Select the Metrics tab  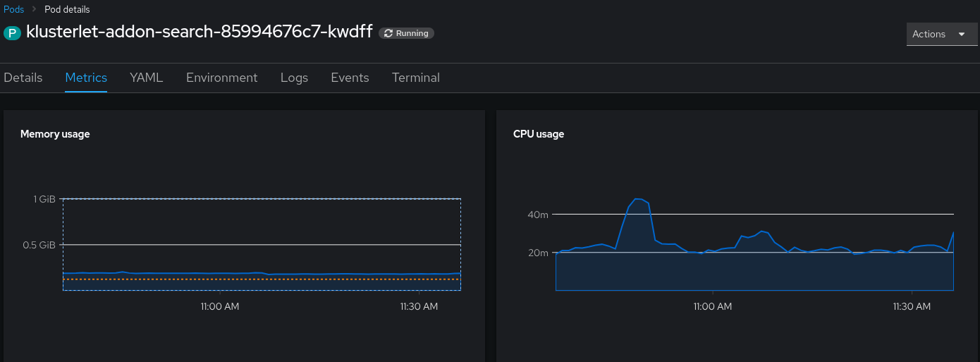pos(86,78)
